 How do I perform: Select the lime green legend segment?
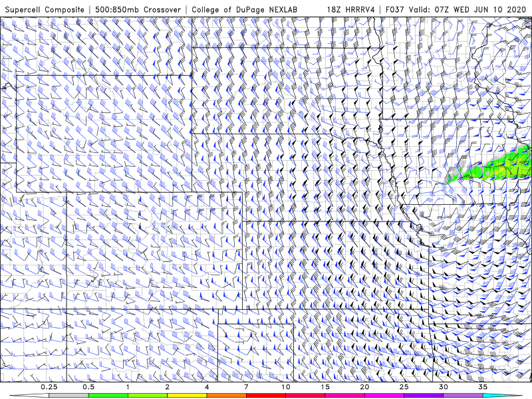click(x=148, y=396)
